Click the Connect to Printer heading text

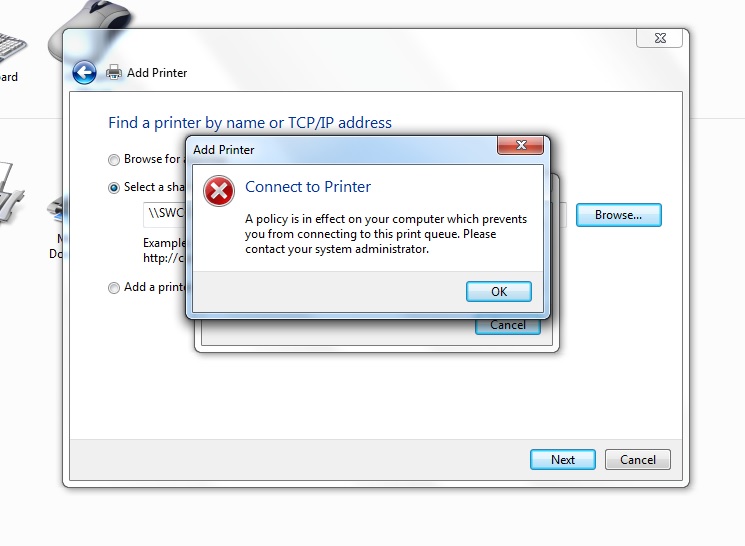[x=308, y=187]
